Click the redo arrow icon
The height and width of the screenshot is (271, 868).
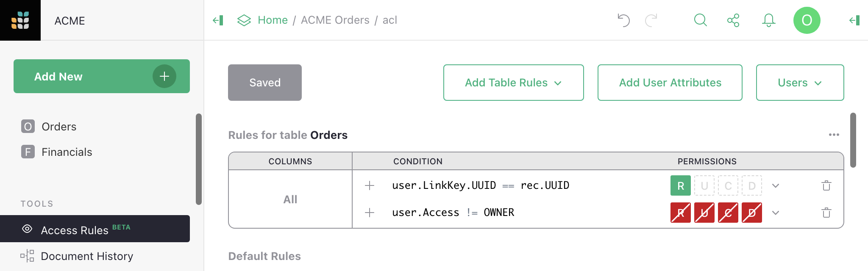pyautogui.click(x=651, y=20)
